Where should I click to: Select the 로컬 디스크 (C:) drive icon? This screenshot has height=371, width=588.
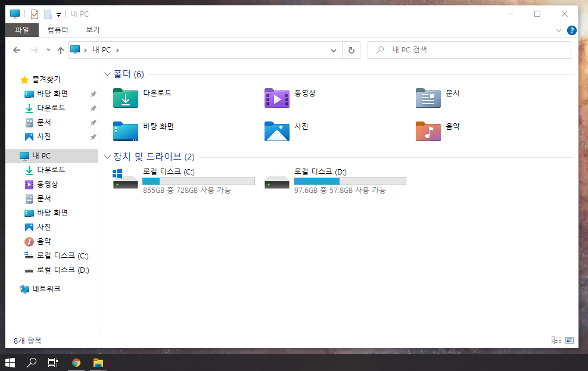(x=125, y=179)
